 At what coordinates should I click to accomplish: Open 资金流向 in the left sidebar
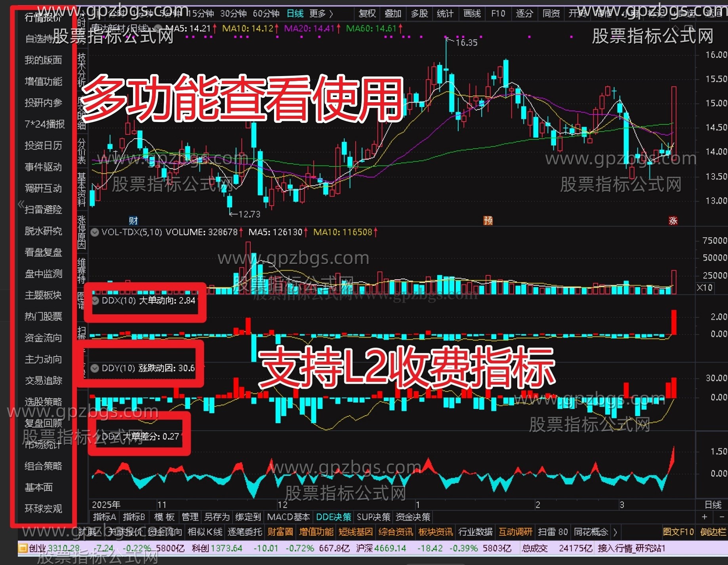pyautogui.click(x=43, y=338)
